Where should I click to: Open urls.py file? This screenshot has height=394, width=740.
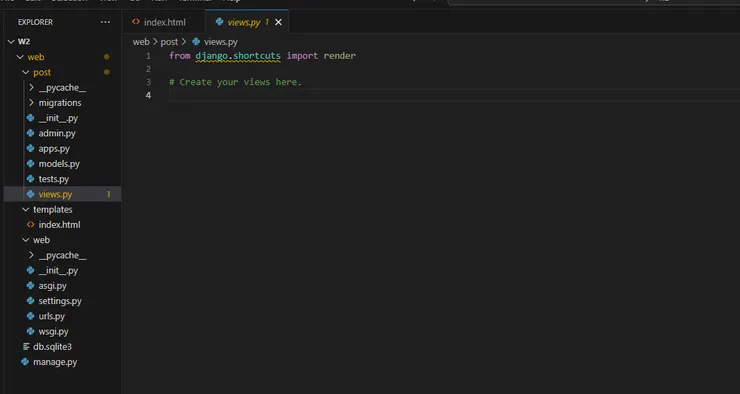coord(51,316)
